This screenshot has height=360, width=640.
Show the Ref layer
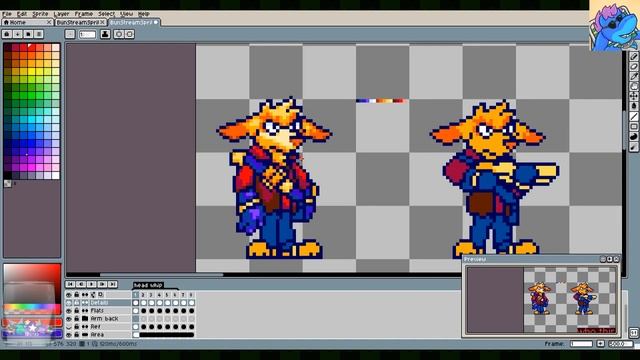pos(69,327)
